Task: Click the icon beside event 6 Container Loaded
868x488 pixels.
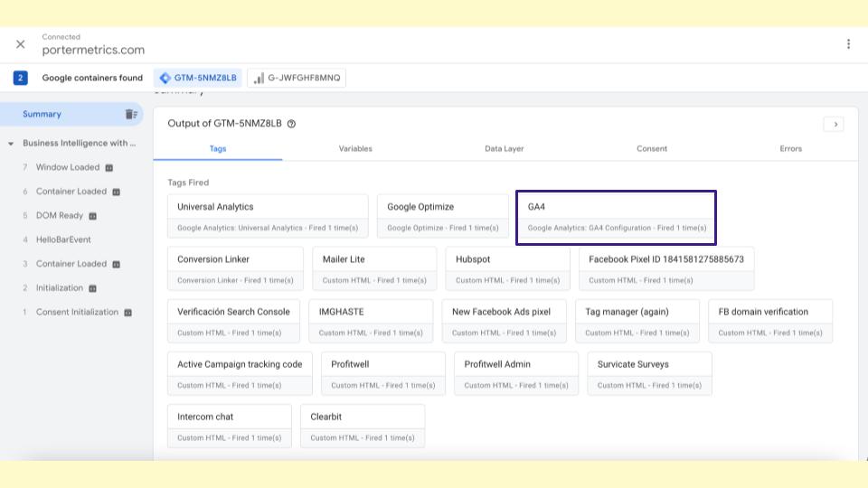Action: pyautogui.click(x=117, y=192)
